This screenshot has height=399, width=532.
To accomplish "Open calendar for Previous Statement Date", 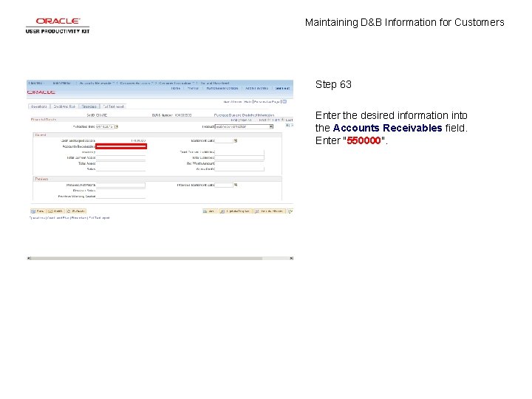I will 236,185.
